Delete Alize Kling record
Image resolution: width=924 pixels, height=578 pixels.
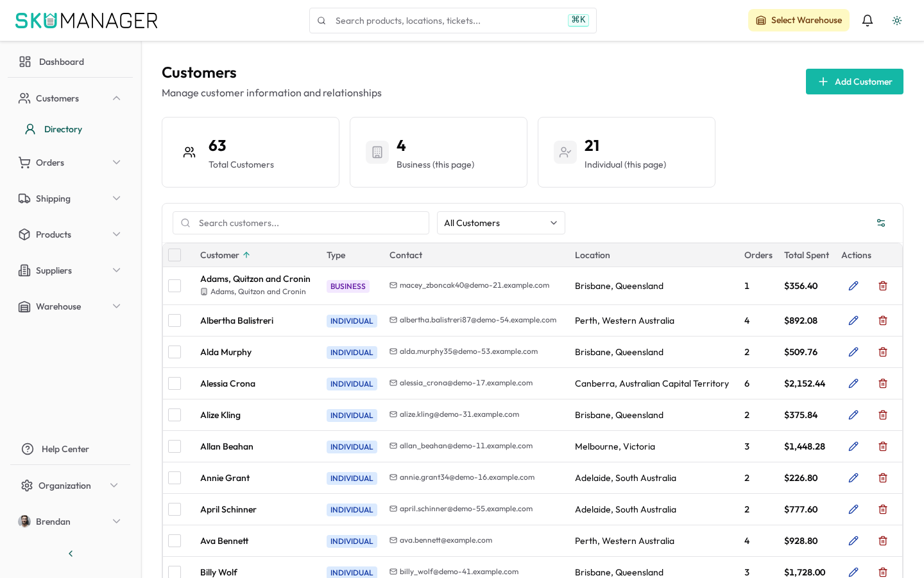pos(883,415)
